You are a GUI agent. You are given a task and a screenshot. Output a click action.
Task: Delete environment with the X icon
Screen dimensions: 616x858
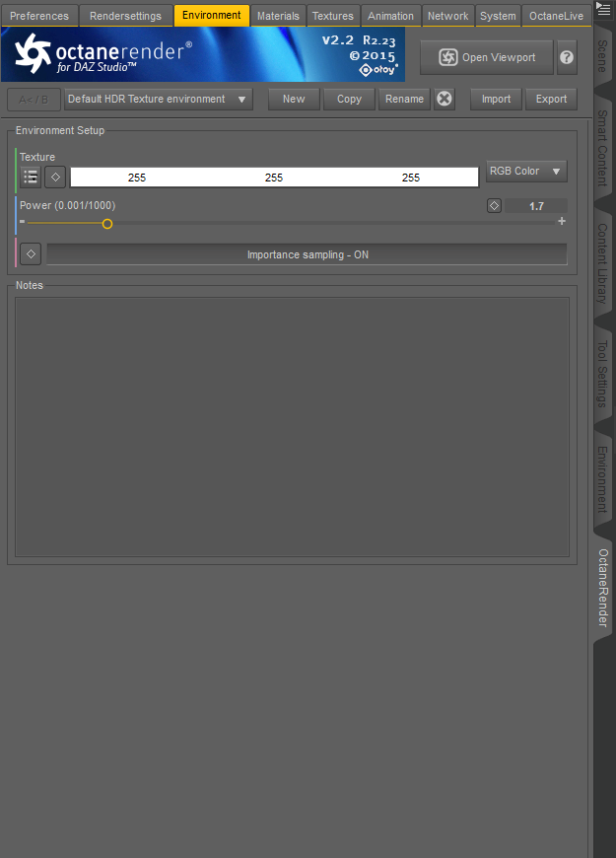[445, 99]
